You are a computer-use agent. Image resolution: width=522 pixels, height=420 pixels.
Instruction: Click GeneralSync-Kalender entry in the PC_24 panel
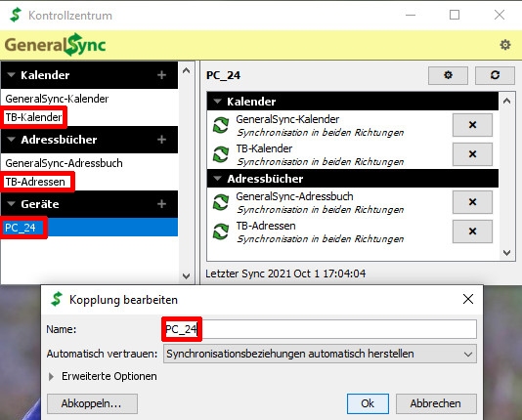pos(287,119)
